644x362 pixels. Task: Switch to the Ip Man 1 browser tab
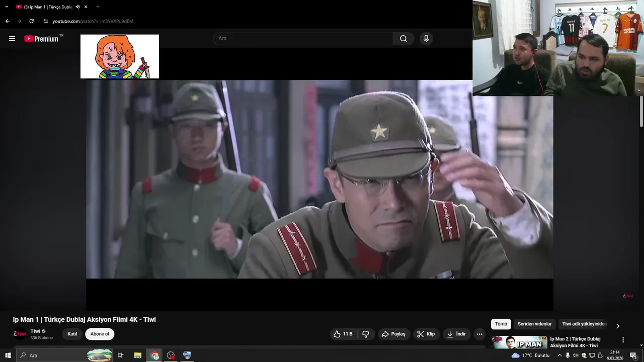tap(48, 7)
